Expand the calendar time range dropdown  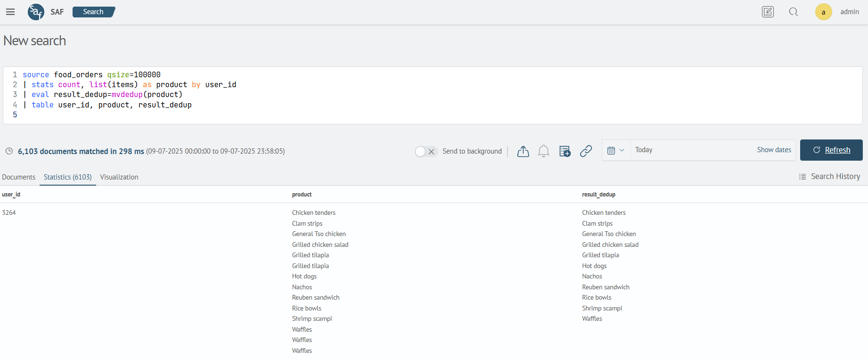point(616,150)
